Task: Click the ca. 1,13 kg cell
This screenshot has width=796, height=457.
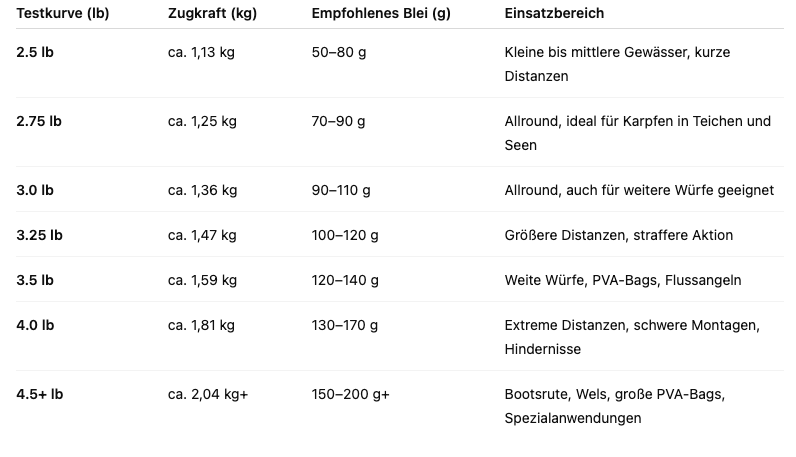Action: [x=201, y=52]
